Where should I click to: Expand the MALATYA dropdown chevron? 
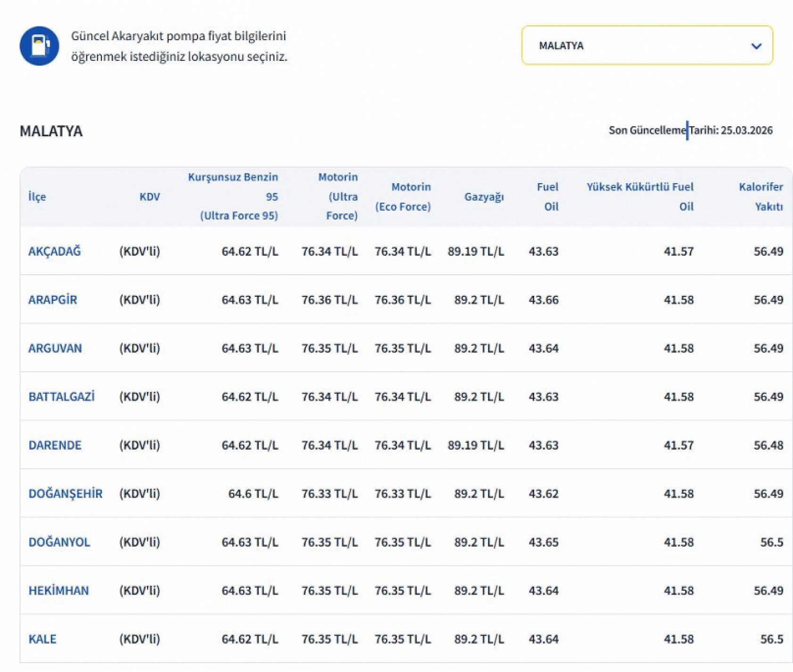tap(756, 46)
